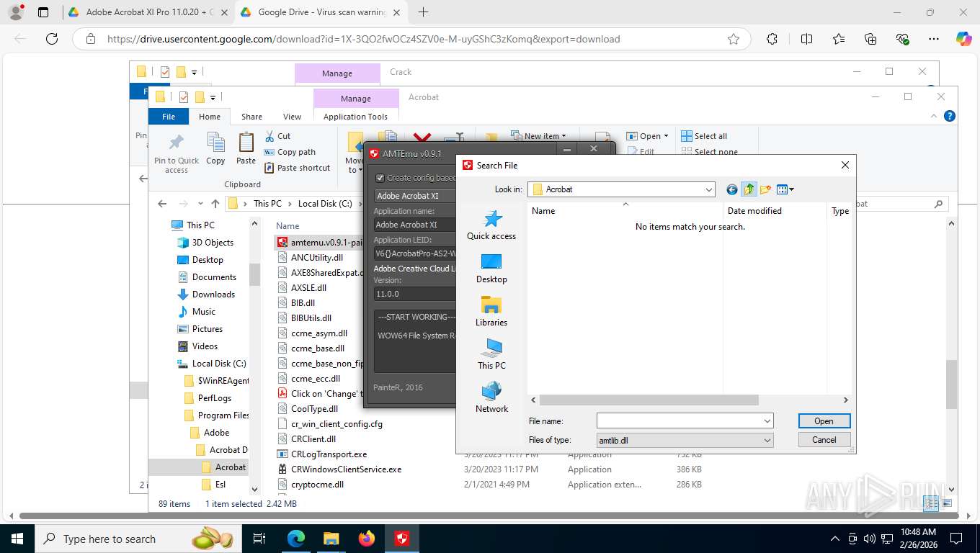This screenshot has width=980, height=553.
Task: Click Pin to Quick access icon
Action: (177, 153)
